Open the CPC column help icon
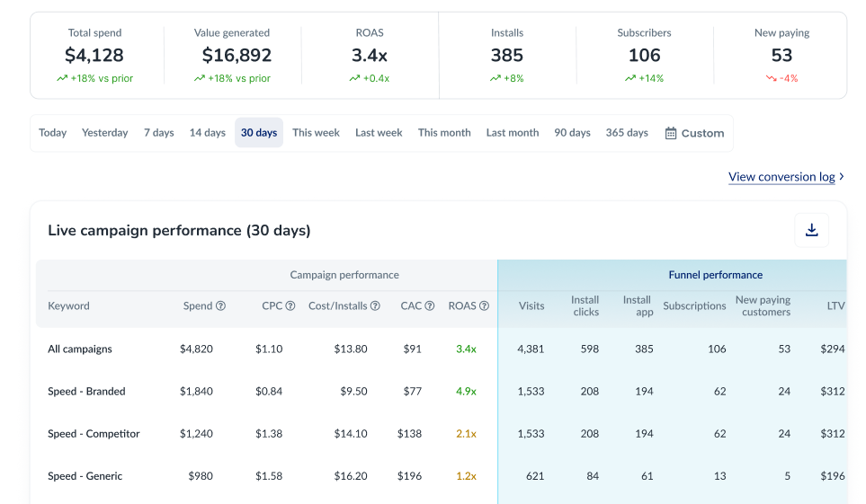The width and height of the screenshot is (866, 504). tap(290, 305)
